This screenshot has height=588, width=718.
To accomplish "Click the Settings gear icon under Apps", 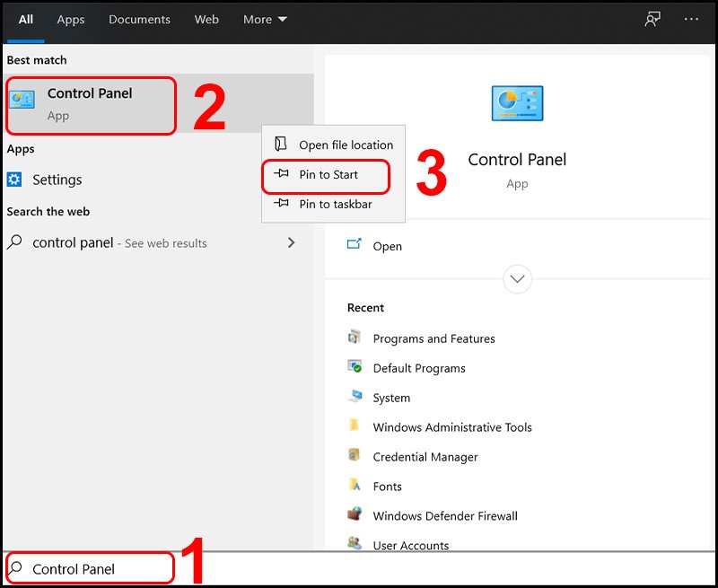I will point(16,180).
